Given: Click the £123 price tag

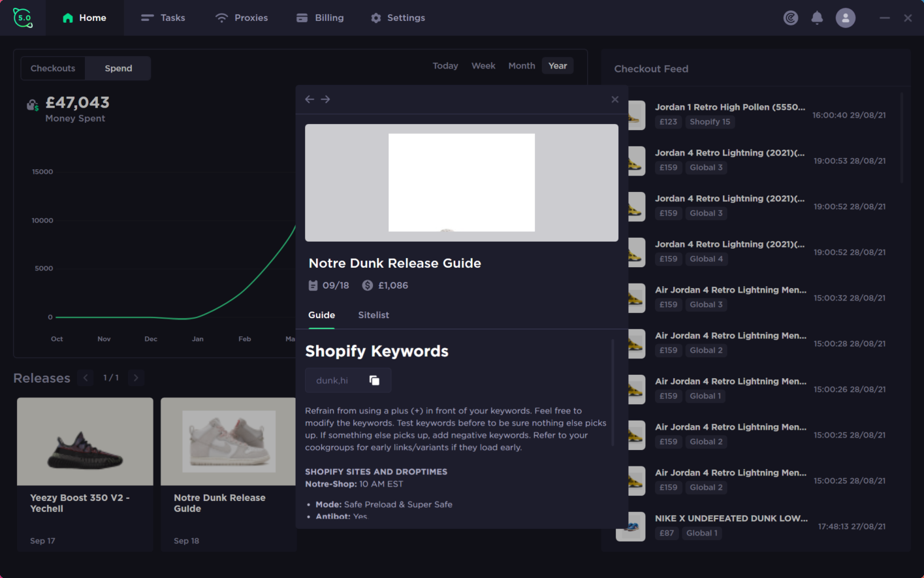Looking at the screenshot, I should click(x=668, y=122).
